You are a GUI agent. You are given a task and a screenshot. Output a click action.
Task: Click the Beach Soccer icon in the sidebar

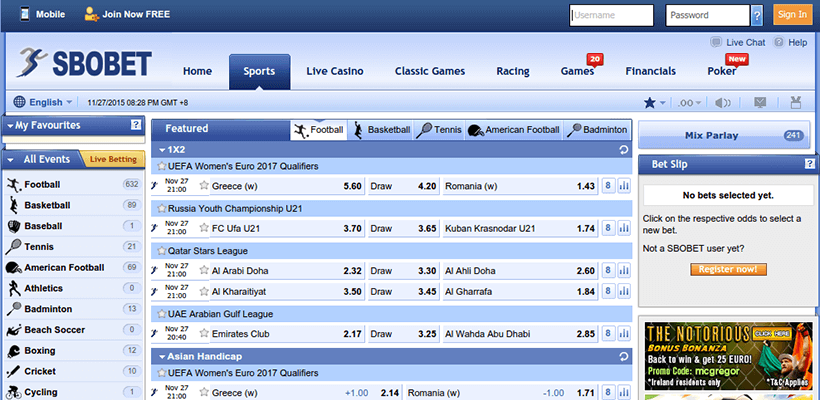[14, 330]
